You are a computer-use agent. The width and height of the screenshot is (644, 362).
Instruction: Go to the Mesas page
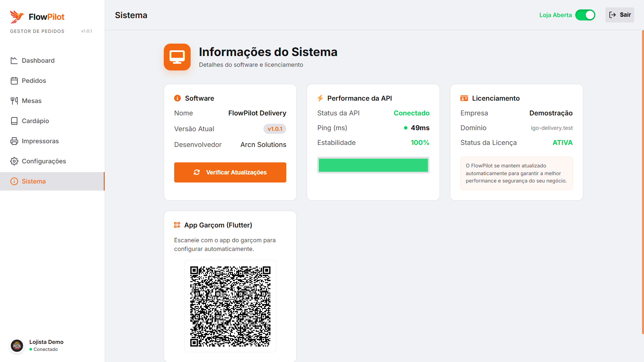[32, 101]
